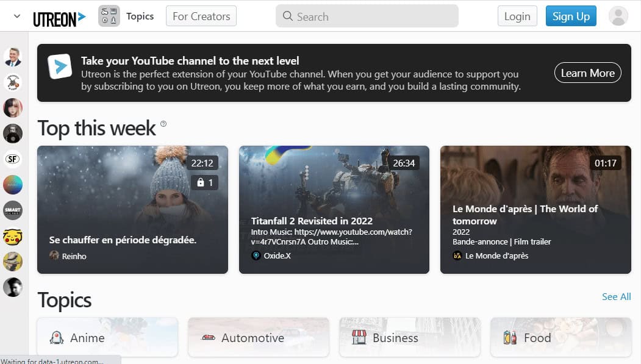This screenshot has height=364, width=641.
Task: Click the Sign Up button
Action: tap(571, 16)
